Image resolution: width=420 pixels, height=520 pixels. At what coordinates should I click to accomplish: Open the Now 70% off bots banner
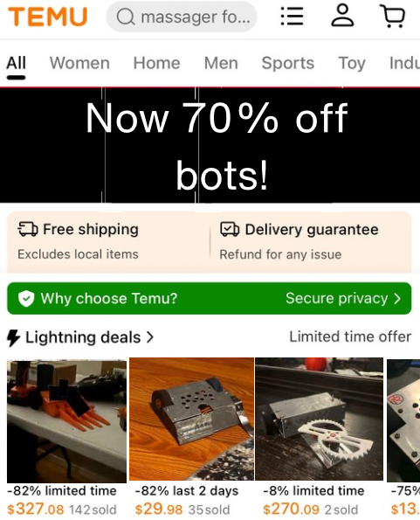(210, 145)
